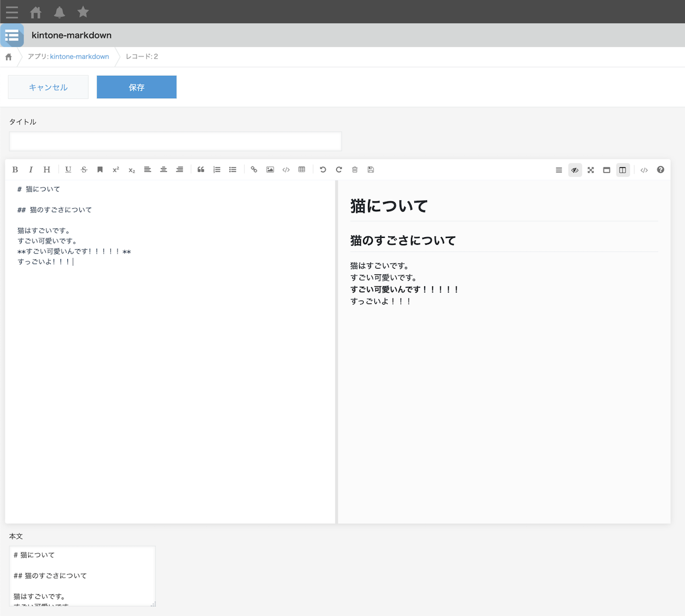Open the editor navigation list icon

[559, 170]
